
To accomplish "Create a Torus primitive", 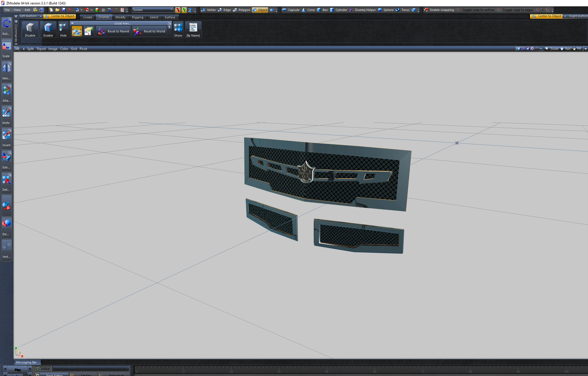I will (x=402, y=10).
